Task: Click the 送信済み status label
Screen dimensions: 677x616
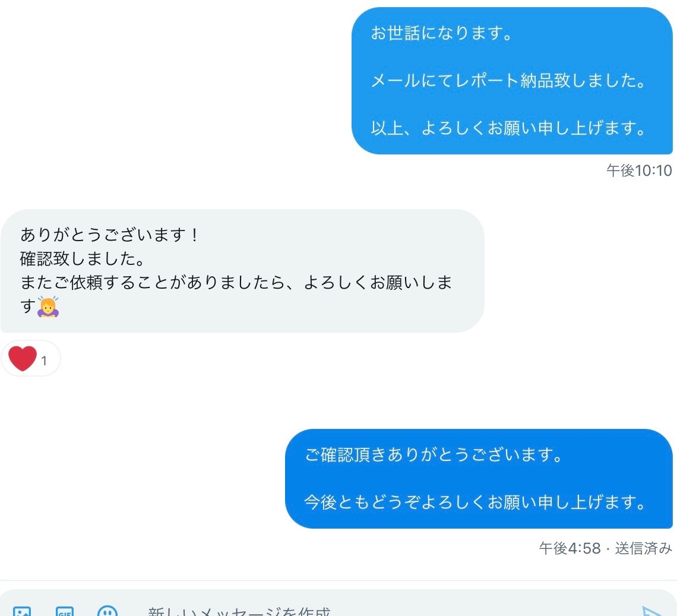Action: pos(643,548)
